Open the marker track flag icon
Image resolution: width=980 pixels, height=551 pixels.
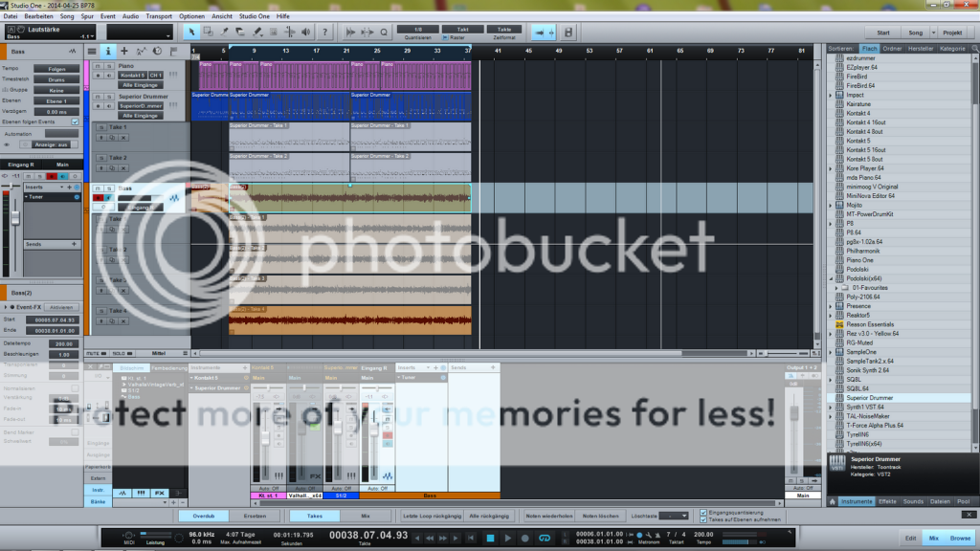174,52
